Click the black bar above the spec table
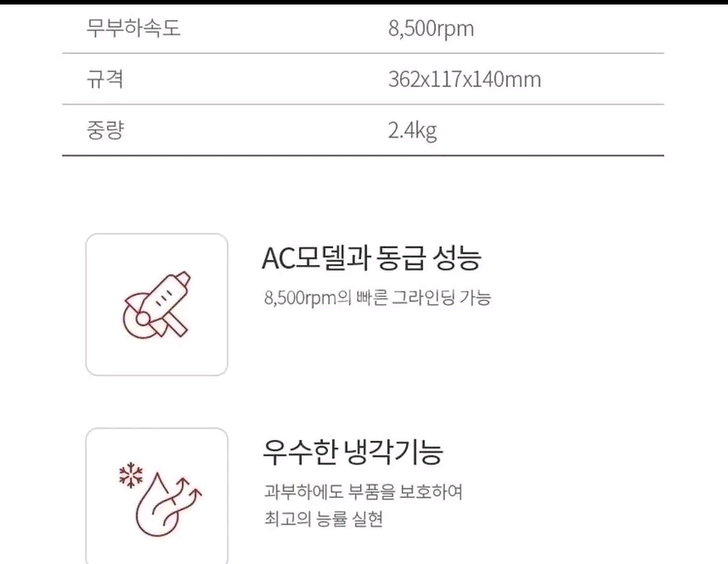This screenshot has width=728, height=564. tap(364, 2)
